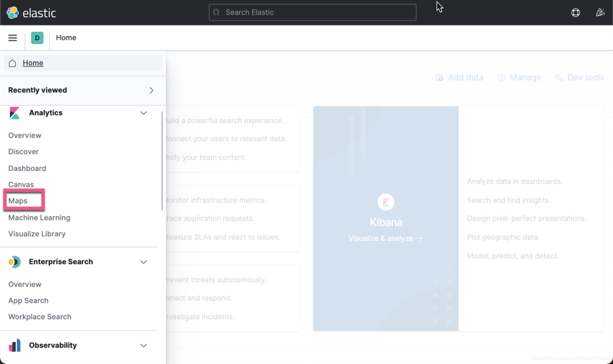Screen dimensions: 613x364
Task: Open the space selector D avatar
Action: pos(37,38)
